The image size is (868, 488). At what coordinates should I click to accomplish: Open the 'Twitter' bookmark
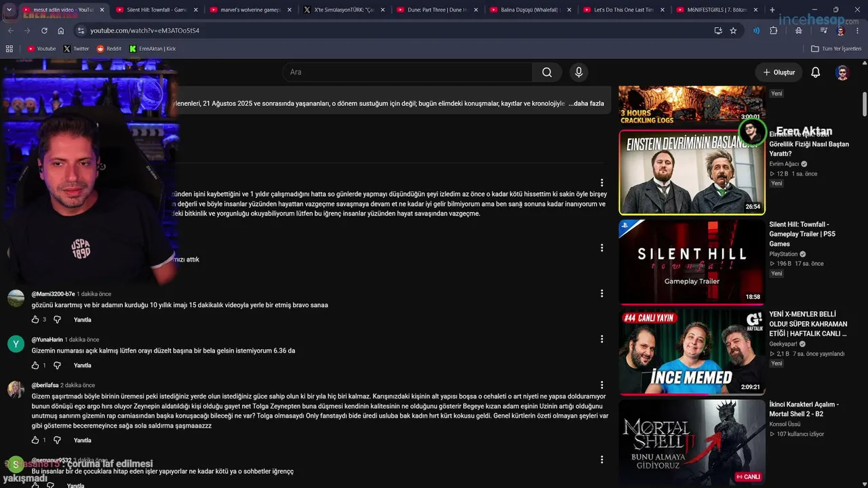[76, 49]
